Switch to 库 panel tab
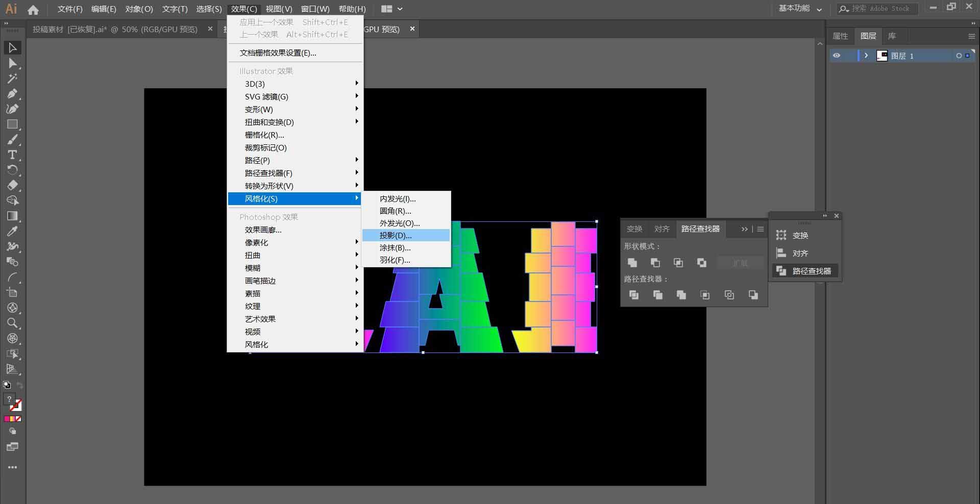Image resolution: width=980 pixels, height=504 pixels. (x=892, y=36)
